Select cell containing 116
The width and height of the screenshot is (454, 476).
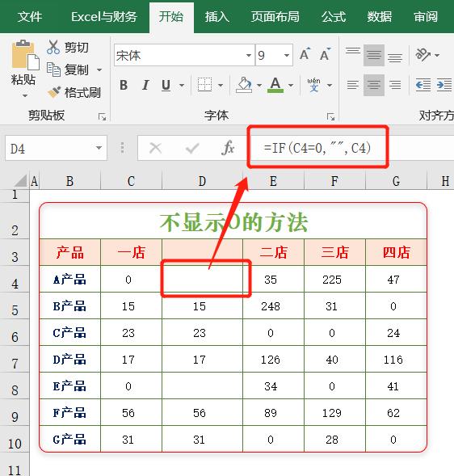tap(396, 359)
